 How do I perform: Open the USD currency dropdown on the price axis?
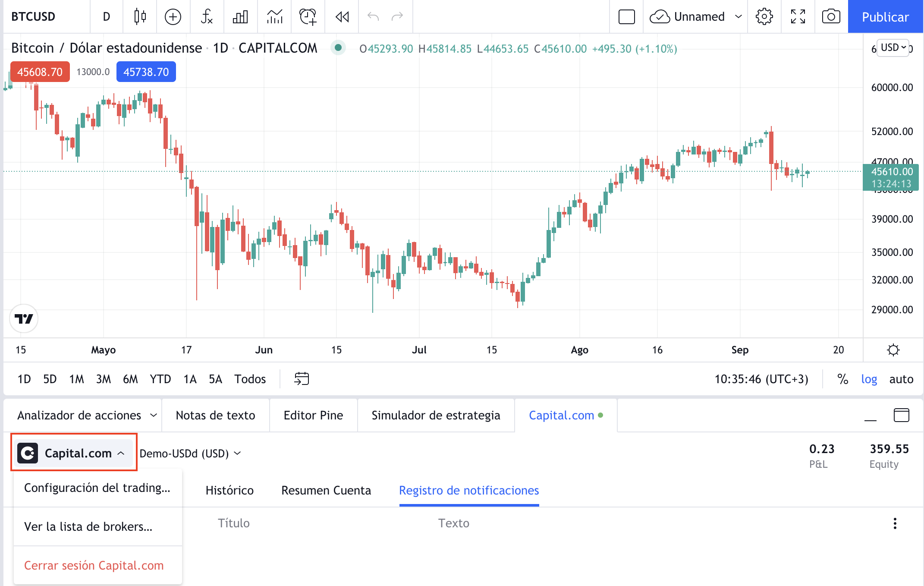point(893,47)
